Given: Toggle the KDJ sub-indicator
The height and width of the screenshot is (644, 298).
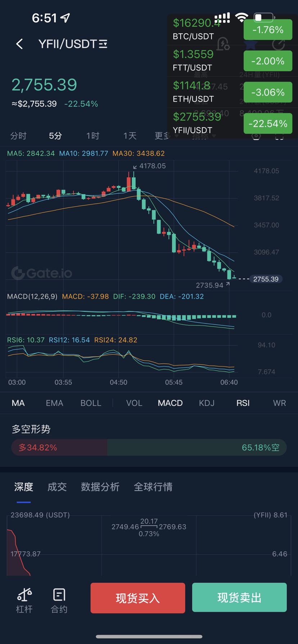Looking at the screenshot, I should [x=207, y=403].
